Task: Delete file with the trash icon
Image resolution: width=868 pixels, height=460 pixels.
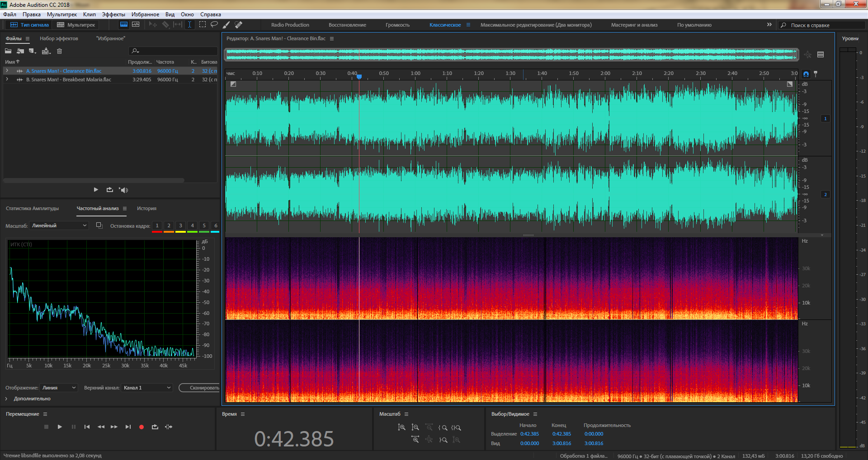Action: pos(59,51)
